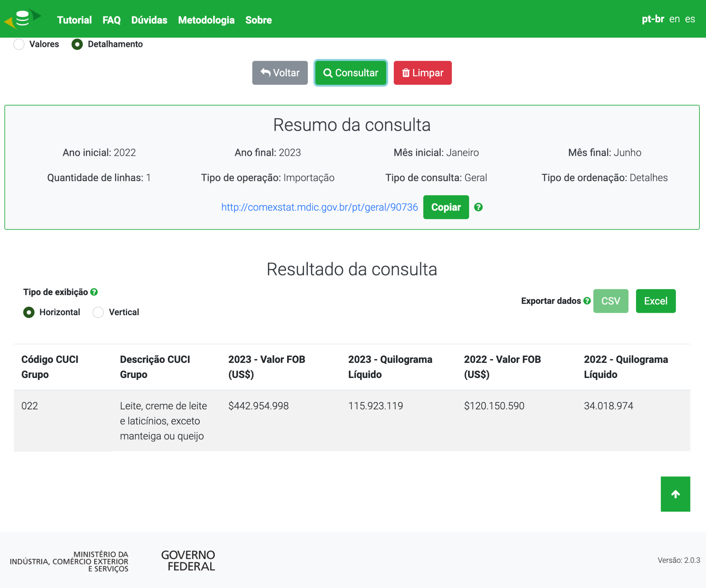This screenshot has height=588, width=706.
Task: Click the Quantidade de linhas: 1 text
Action: tap(99, 178)
